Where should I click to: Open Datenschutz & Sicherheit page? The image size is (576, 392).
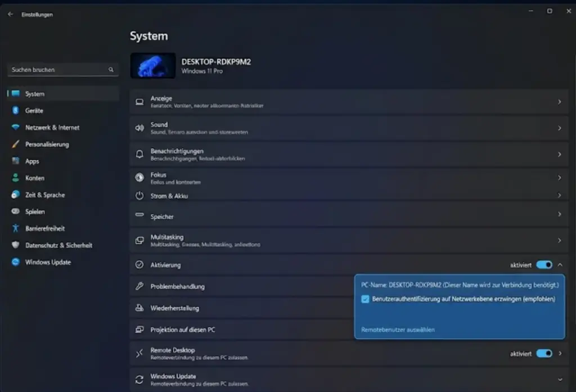point(63,245)
